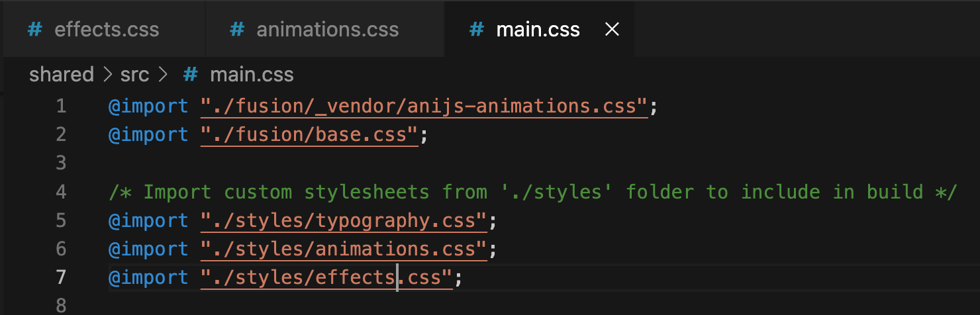
Task: Click line number 4 in the gutter
Action: click(61, 192)
